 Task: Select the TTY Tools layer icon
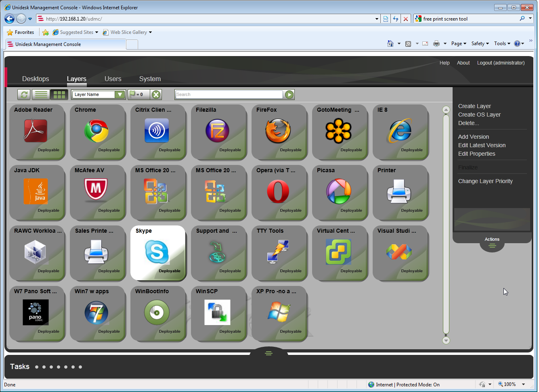coord(278,252)
